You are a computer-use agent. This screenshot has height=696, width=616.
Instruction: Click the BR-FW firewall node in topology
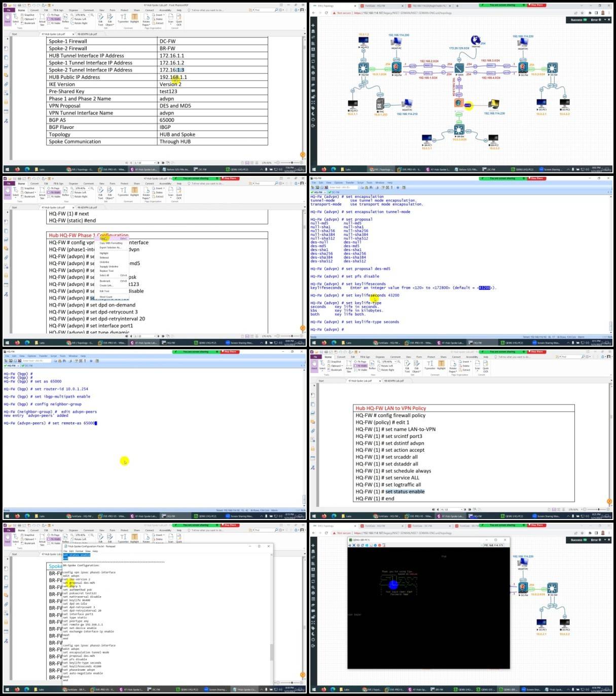coord(458,103)
